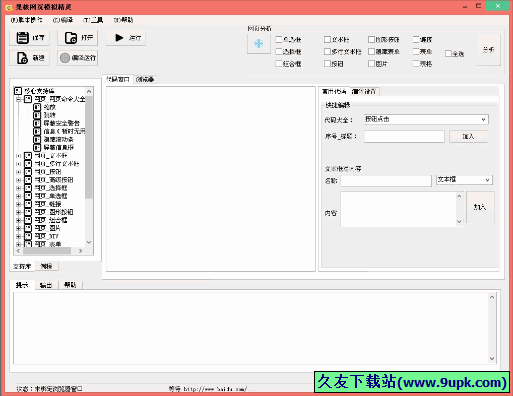Click the open folder toolbar icon
The height and width of the screenshot is (396, 513).
(71, 38)
